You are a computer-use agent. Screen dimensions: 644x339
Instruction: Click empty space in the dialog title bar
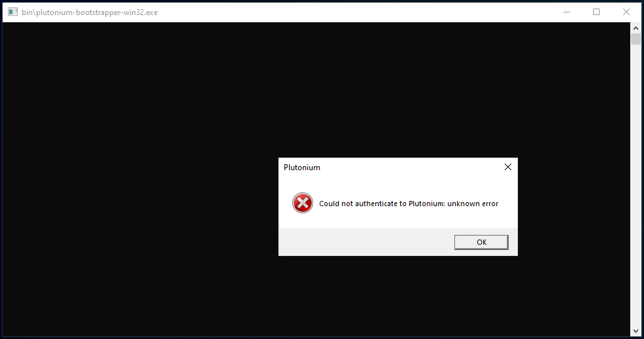(405, 168)
